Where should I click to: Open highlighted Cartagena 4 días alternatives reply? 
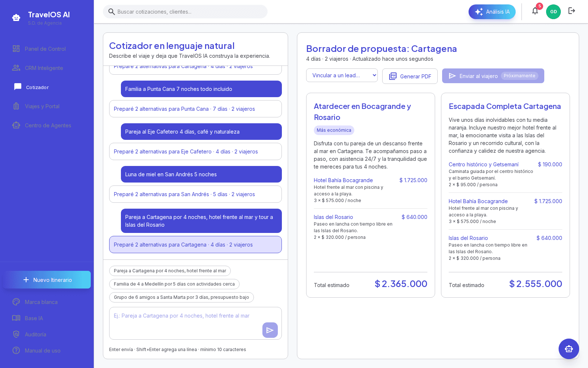coord(196,245)
